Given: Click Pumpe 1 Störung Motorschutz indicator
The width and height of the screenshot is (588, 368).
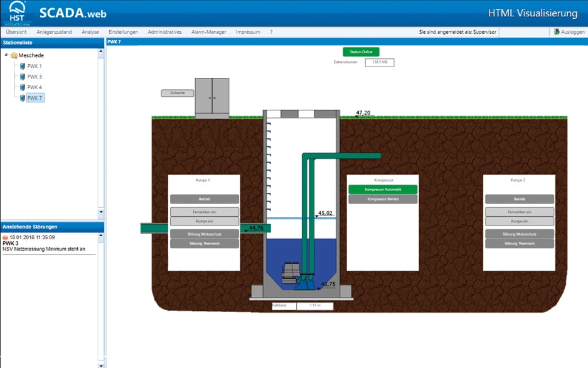Looking at the screenshot, I should click(205, 234).
